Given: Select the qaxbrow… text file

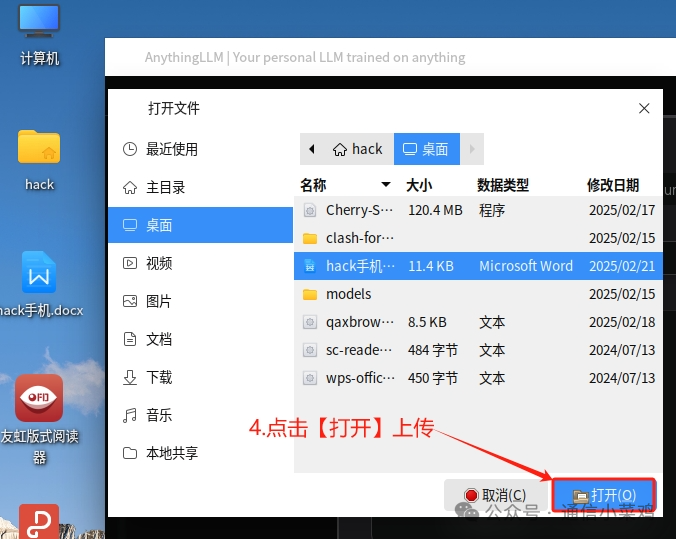Looking at the screenshot, I should click(478, 322).
